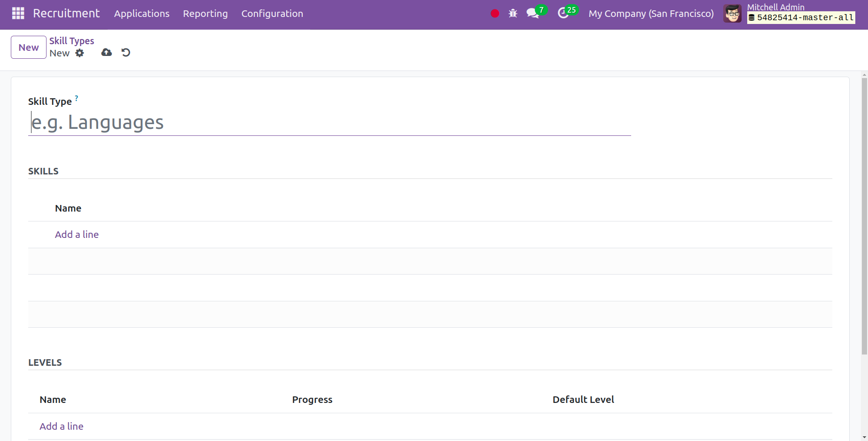Click the New record button
The height and width of the screenshot is (441, 868).
[29, 47]
